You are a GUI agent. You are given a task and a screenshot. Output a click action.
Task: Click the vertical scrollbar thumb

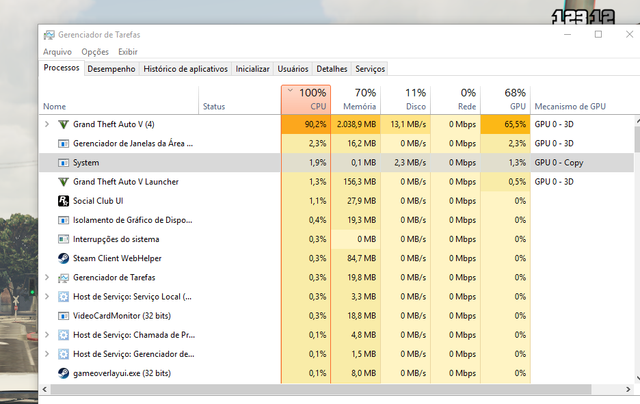pyautogui.click(x=637, y=139)
